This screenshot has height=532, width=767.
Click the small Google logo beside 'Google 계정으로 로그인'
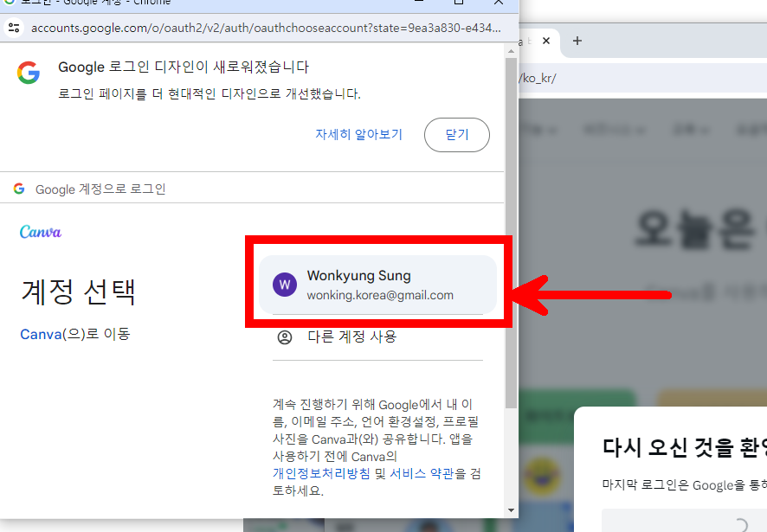[19, 189]
